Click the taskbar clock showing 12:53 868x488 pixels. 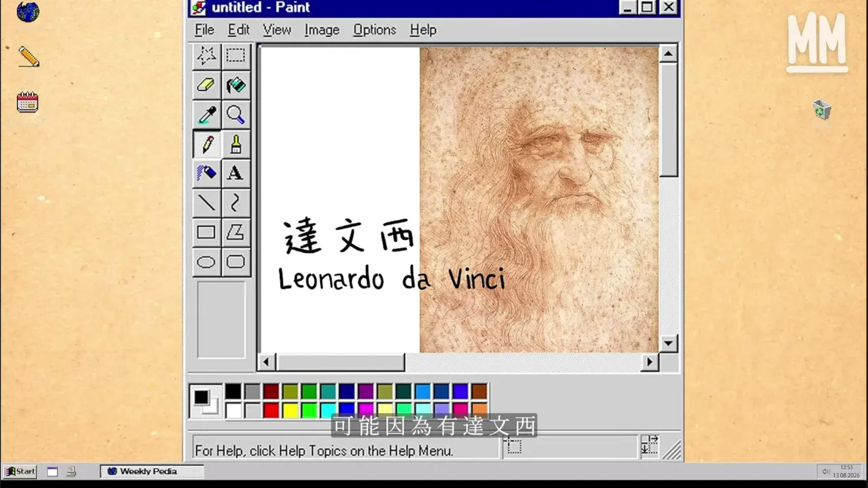click(x=848, y=467)
